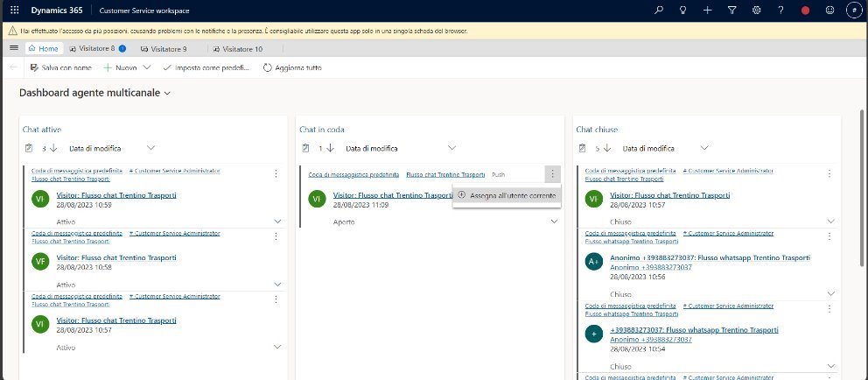Click the green VF avatar circle

(x=39, y=262)
